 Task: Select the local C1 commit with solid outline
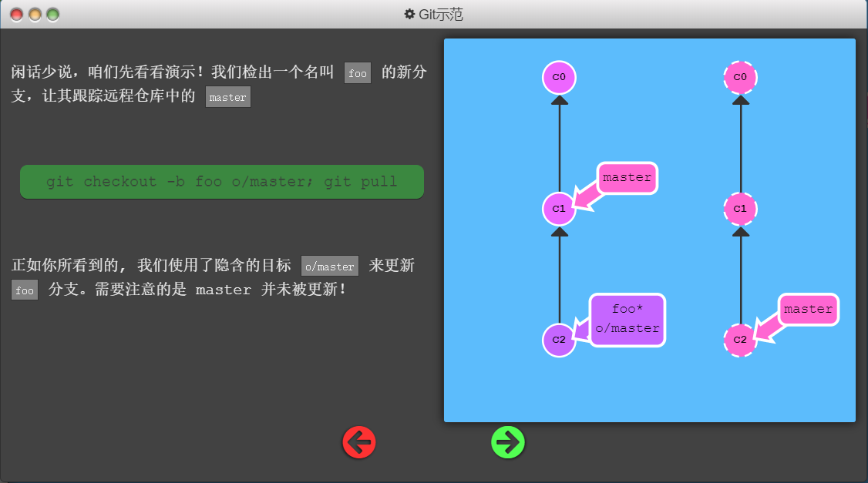pyautogui.click(x=559, y=209)
